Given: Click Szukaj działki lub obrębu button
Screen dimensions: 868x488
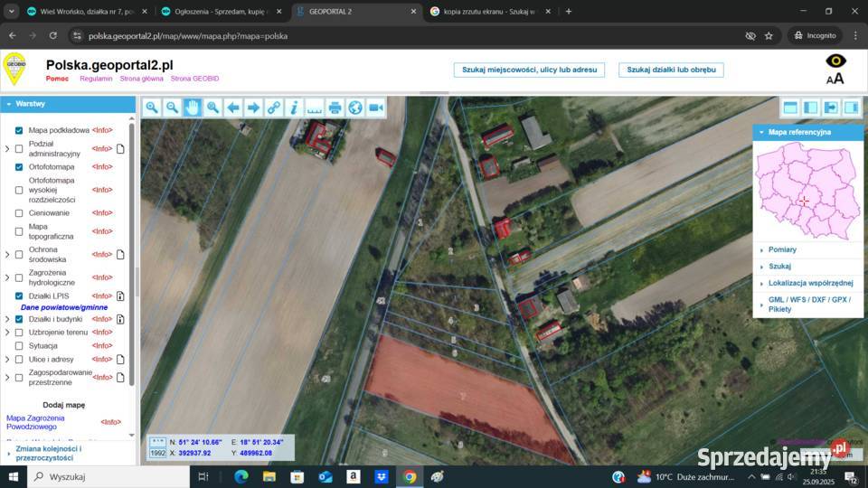Looking at the screenshot, I should coord(671,70).
